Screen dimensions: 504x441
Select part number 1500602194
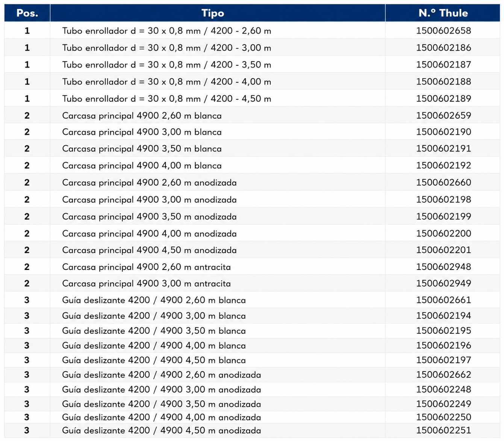[x=443, y=316]
